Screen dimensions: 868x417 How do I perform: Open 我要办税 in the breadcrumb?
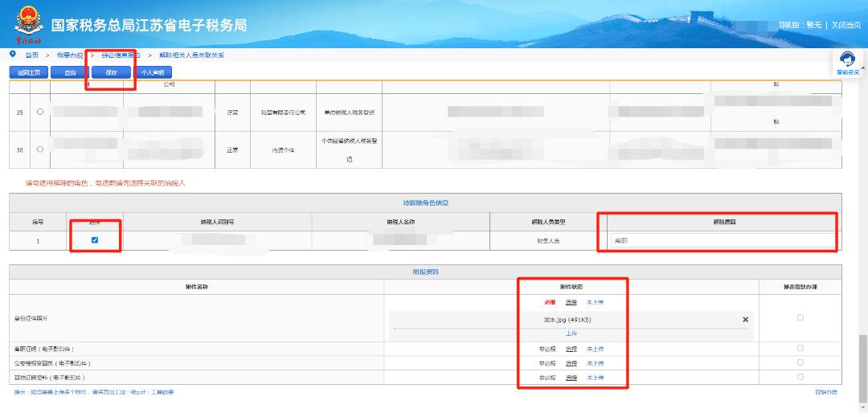click(x=70, y=55)
